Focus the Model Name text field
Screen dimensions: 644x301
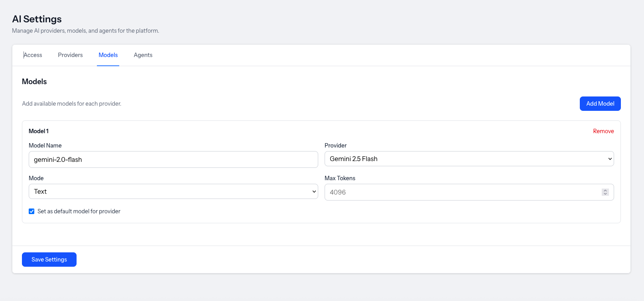[173, 159]
